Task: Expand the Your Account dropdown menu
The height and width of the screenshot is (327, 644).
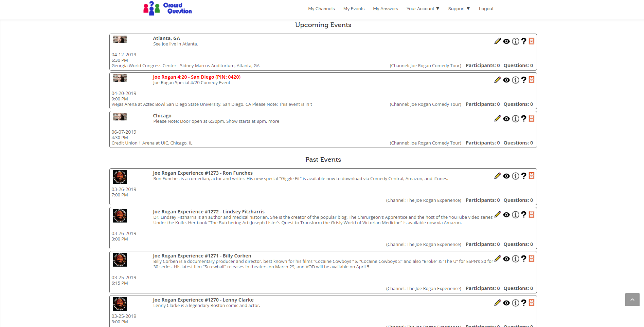Action: coord(423,8)
